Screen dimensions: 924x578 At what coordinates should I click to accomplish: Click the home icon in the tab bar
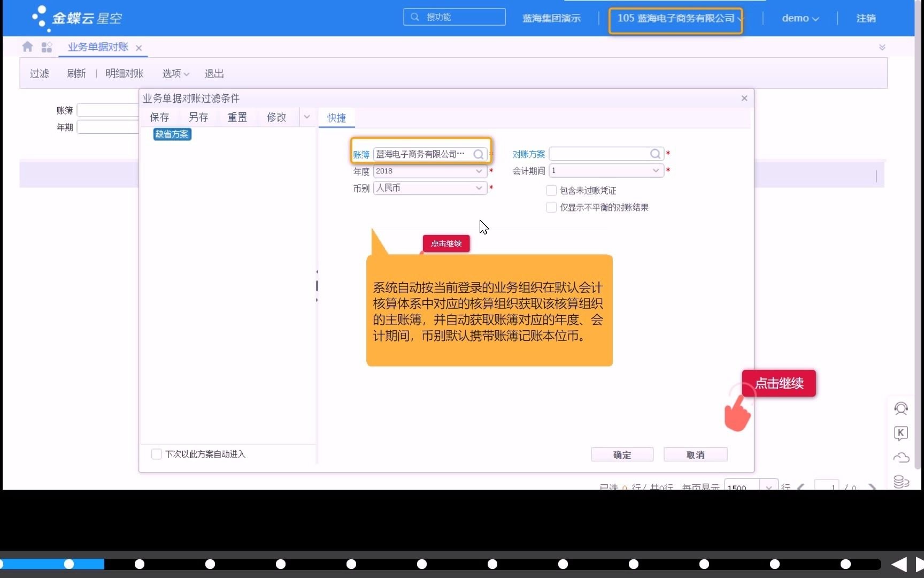coord(27,47)
